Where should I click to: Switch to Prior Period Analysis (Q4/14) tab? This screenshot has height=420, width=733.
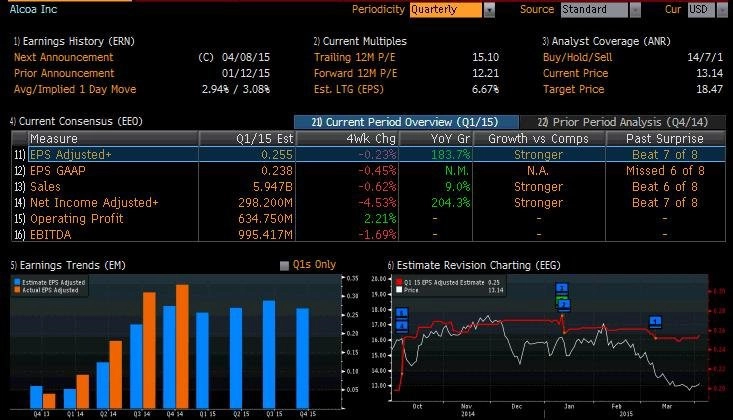(x=623, y=122)
